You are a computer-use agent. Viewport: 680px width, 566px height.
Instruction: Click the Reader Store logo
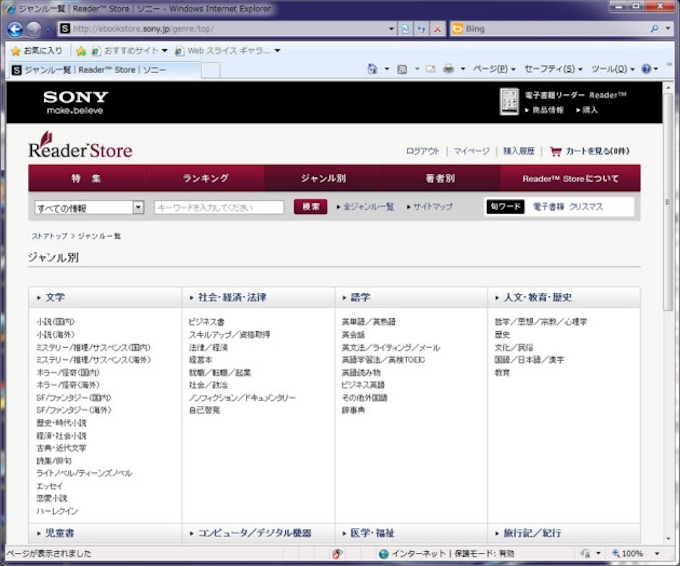point(80,148)
